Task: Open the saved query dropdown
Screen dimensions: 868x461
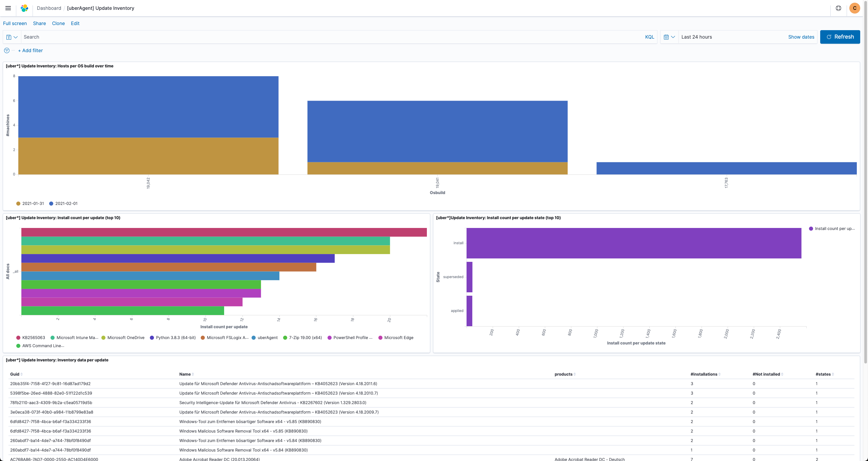Action: click(12, 37)
